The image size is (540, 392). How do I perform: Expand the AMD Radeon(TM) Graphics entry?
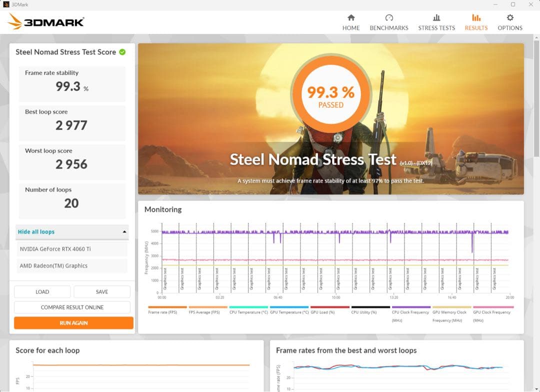coord(72,266)
